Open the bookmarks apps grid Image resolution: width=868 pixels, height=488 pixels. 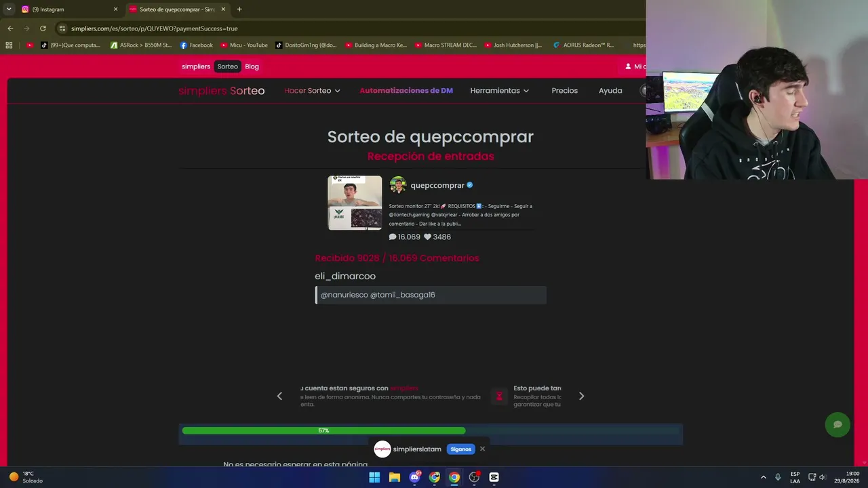9,45
